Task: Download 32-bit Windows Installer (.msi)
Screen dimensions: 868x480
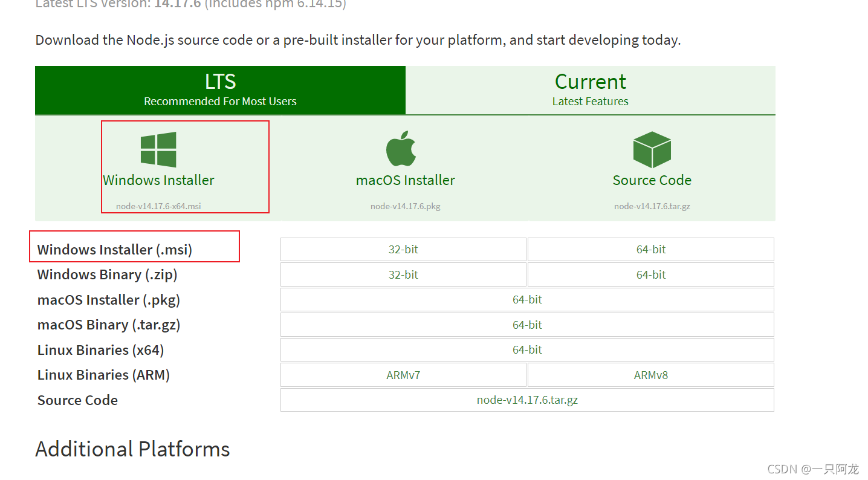Action: [x=403, y=249]
